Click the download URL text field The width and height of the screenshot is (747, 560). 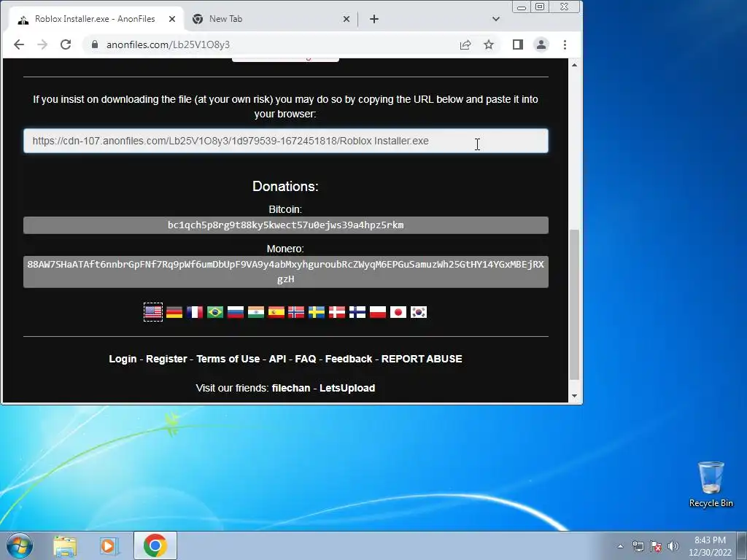(x=286, y=141)
